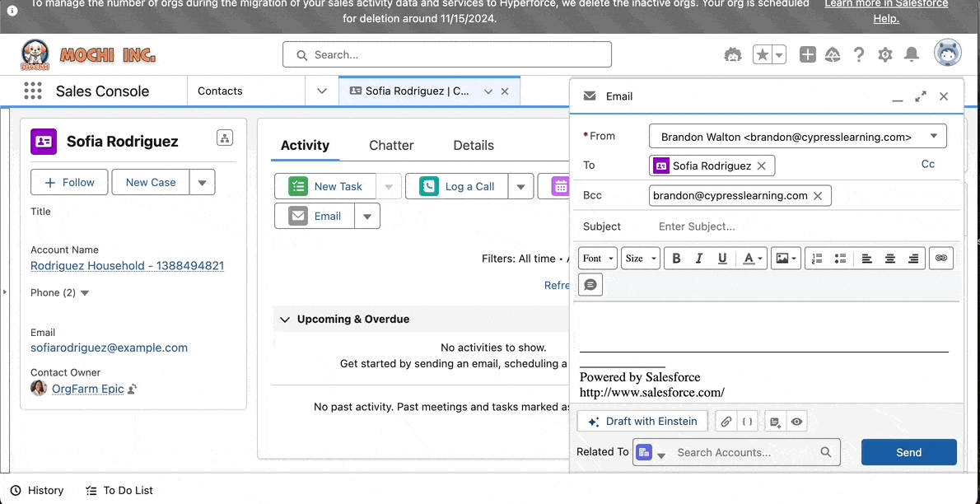This screenshot has height=504, width=980.
Task: Remove Sofia Rodriguez from To field
Action: (x=761, y=166)
